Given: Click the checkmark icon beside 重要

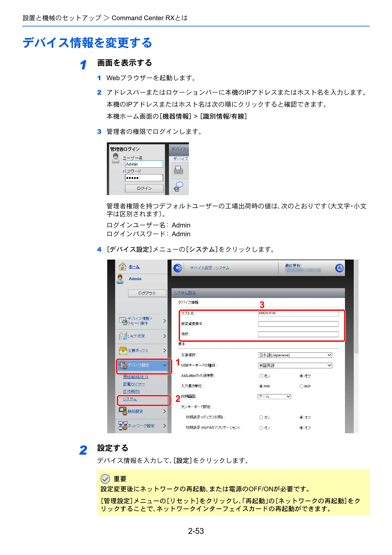Looking at the screenshot, I should pyautogui.click(x=105, y=479).
